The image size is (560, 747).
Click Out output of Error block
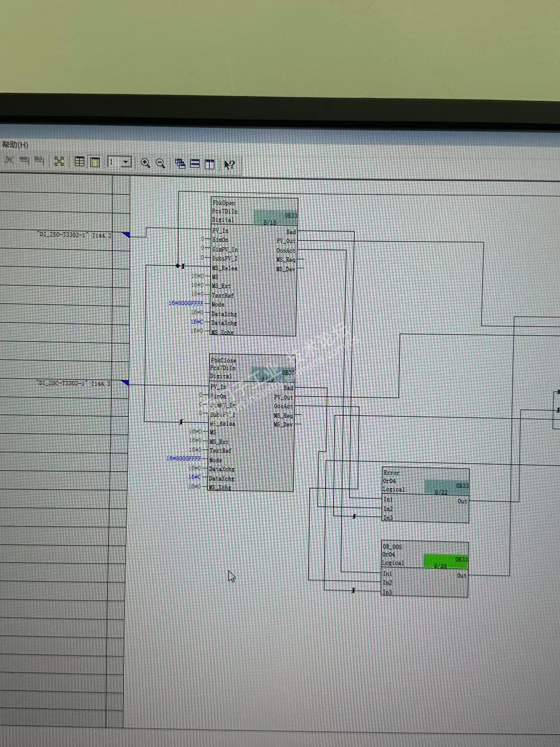462,501
